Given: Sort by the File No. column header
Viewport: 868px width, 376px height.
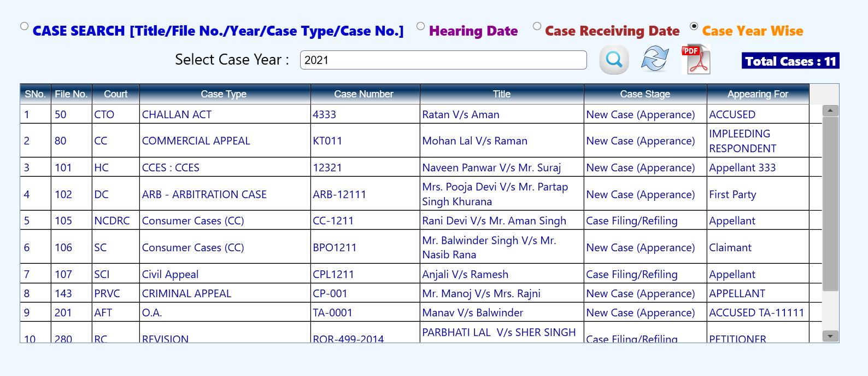Looking at the screenshot, I should 71,94.
